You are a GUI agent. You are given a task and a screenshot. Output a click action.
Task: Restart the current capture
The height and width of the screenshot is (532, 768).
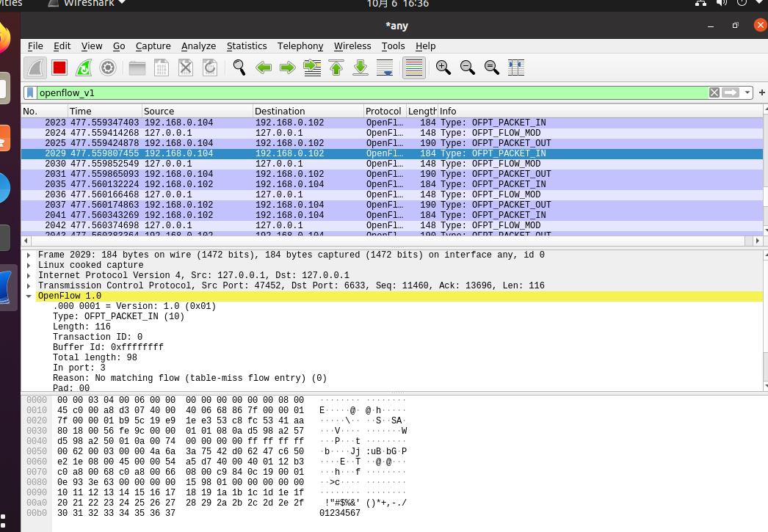point(84,68)
